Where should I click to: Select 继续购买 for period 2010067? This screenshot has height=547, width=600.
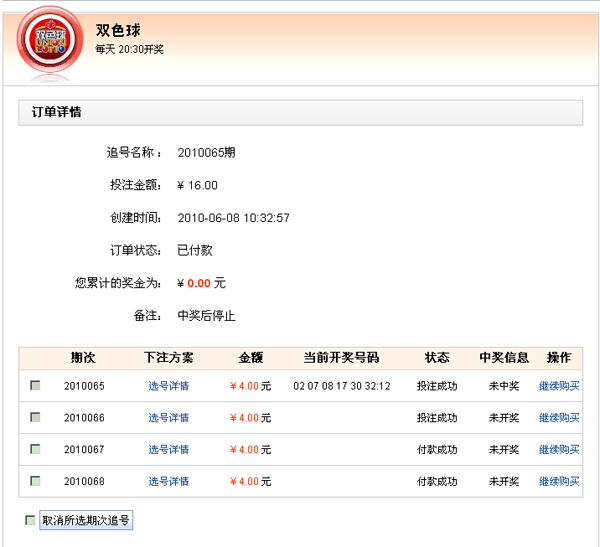point(559,450)
